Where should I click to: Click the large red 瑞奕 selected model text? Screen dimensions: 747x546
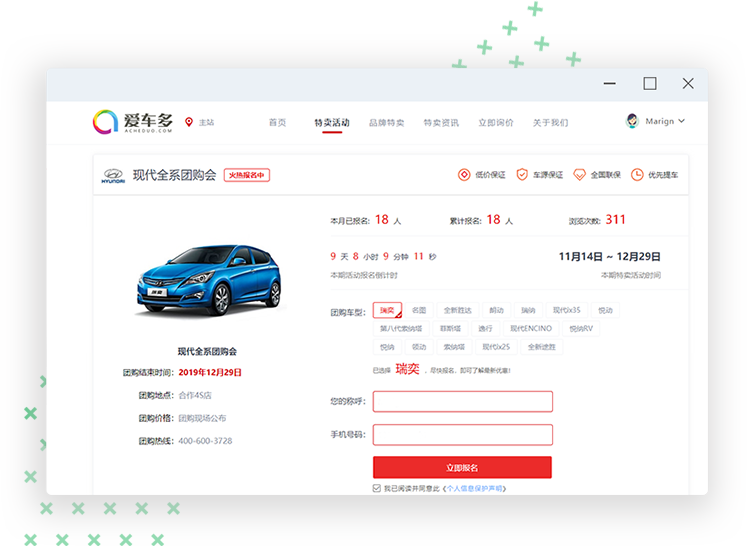407,369
